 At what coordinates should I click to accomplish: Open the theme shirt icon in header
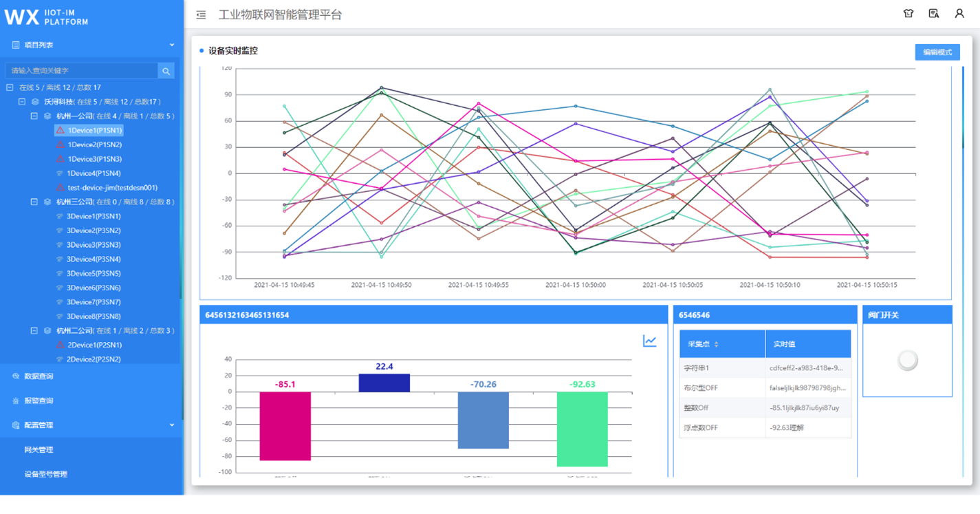pos(908,14)
